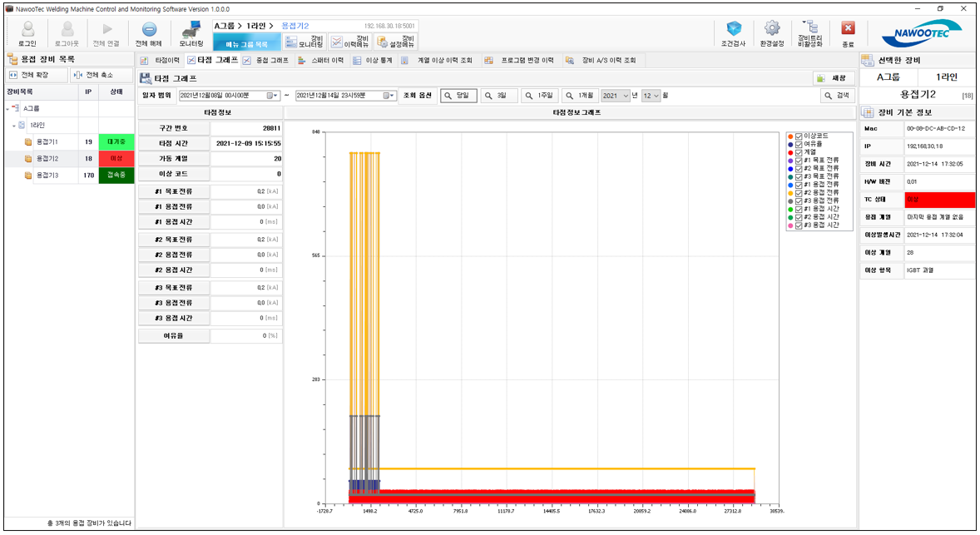
Task: Open the 장비 설정메뉴 icon button
Action: tap(394, 42)
